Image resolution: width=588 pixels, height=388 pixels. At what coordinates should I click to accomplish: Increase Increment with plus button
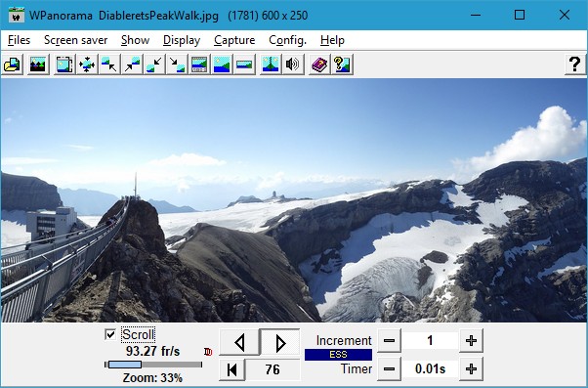tap(471, 341)
